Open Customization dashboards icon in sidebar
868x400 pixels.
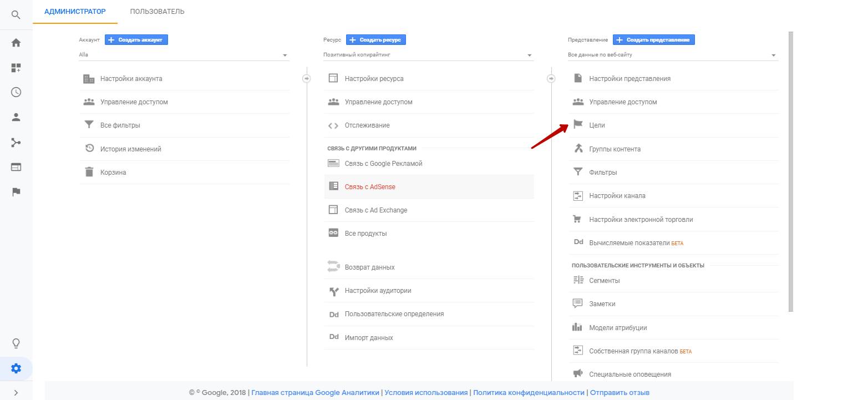click(16, 68)
